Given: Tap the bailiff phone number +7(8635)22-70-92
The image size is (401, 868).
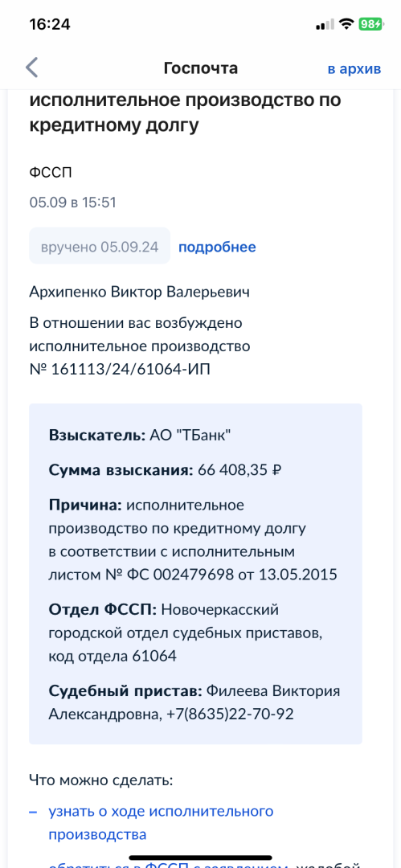Looking at the screenshot, I should coord(230,714).
